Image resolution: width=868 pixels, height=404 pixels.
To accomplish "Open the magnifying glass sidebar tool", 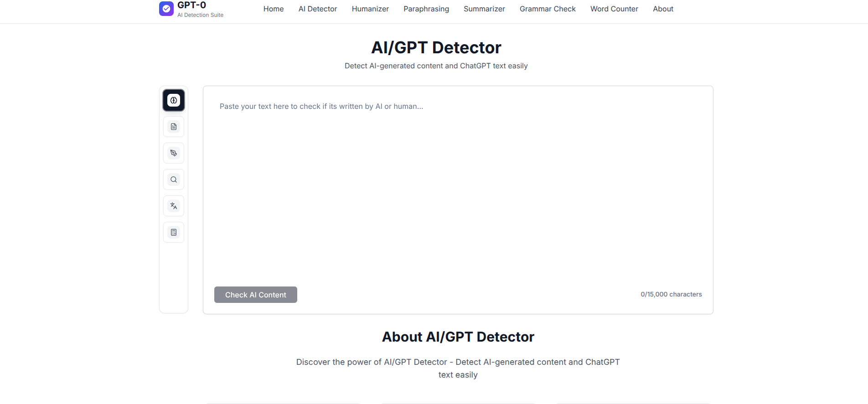I will click(x=174, y=179).
